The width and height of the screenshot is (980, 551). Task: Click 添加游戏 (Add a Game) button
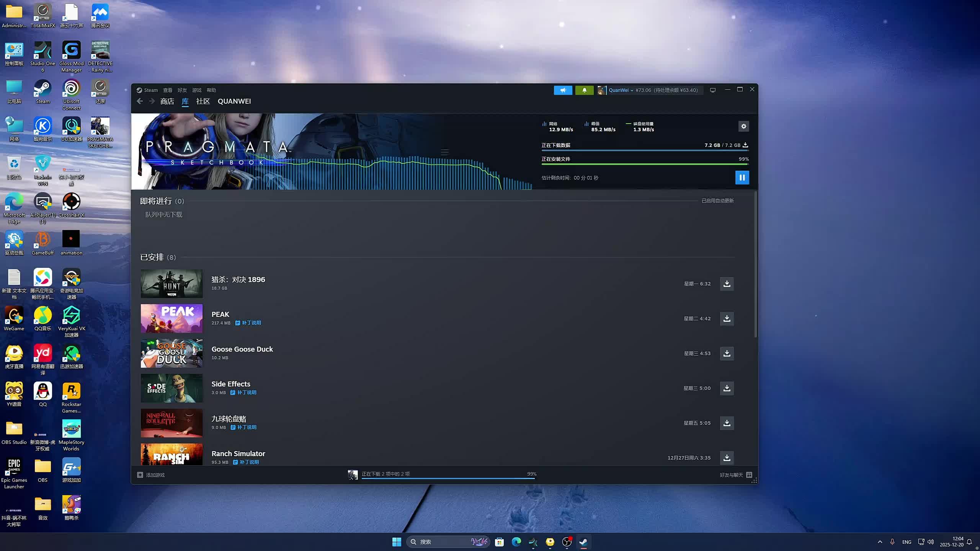click(151, 475)
